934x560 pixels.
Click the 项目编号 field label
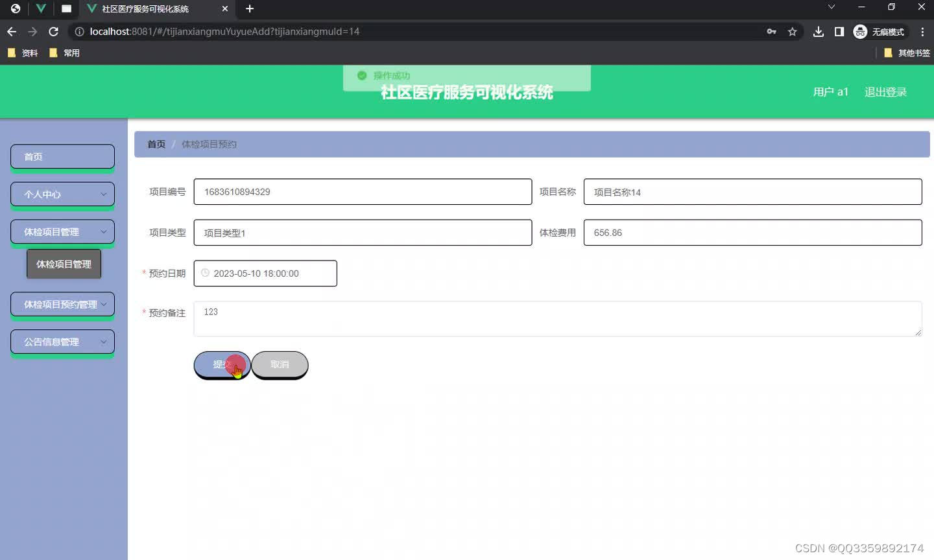point(167,192)
